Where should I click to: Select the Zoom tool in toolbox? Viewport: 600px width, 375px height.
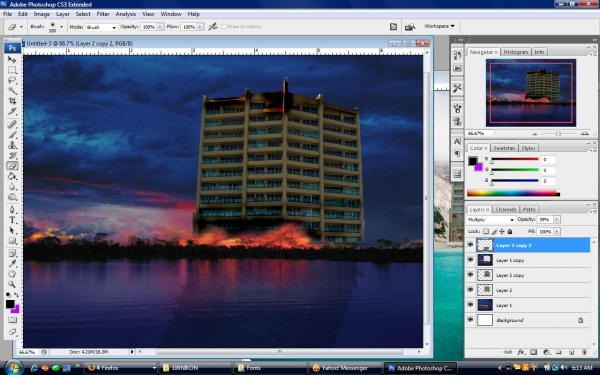coord(12,284)
